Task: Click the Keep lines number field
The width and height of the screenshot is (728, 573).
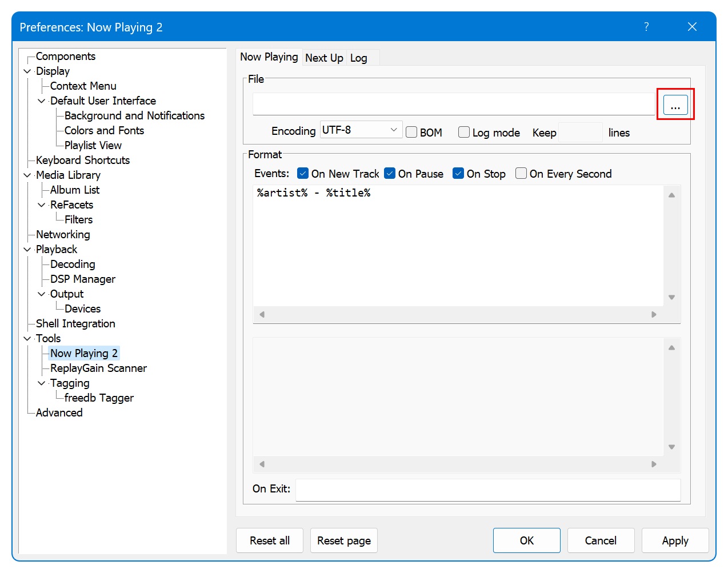Action: click(x=580, y=132)
